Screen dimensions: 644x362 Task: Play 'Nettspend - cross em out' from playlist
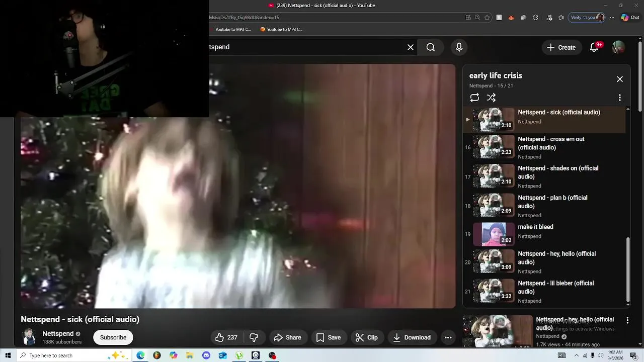[x=544, y=147]
